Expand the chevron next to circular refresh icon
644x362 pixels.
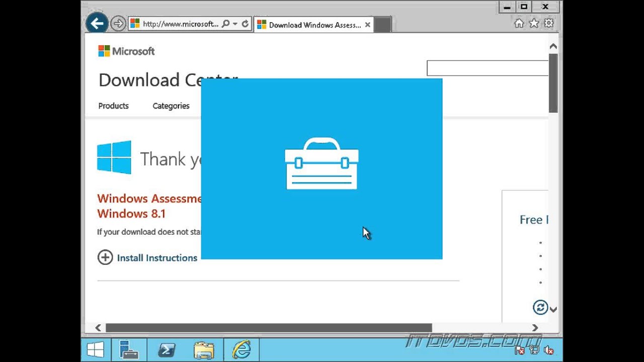click(x=553, y=309)
